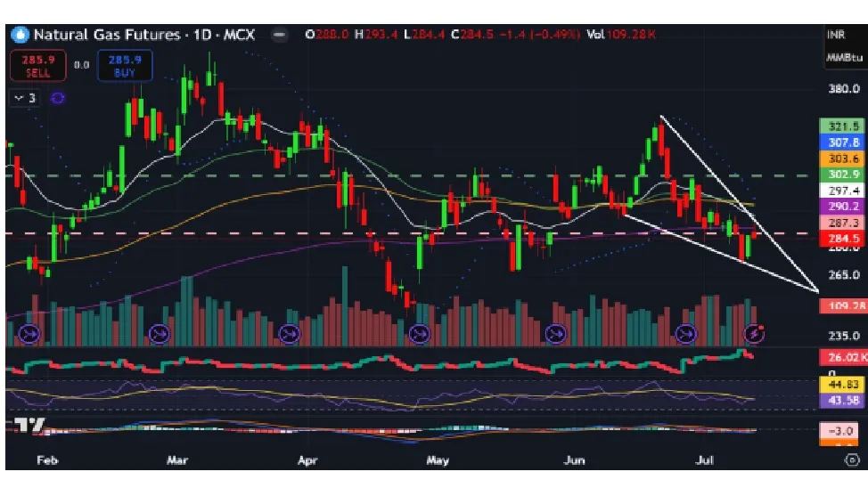Click the 380.0 price axis label

point(844,88)
